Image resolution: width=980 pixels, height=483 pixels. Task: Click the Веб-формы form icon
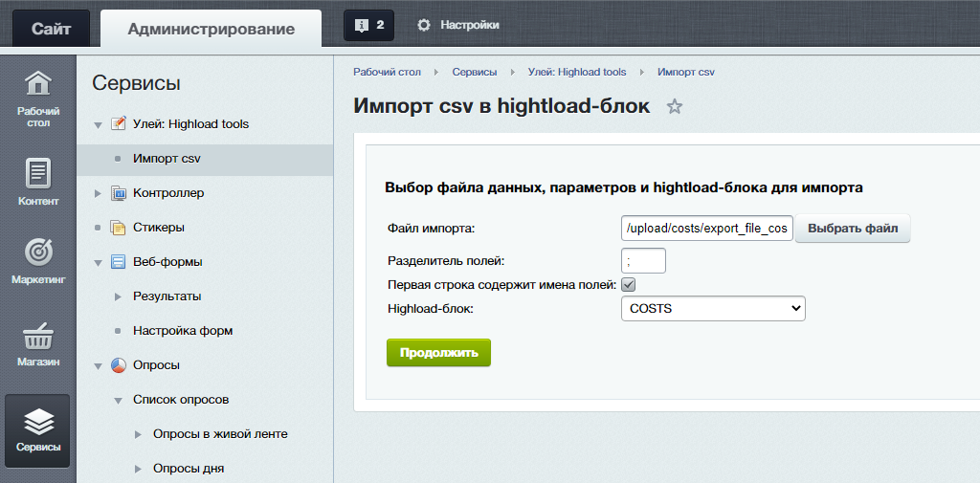click(x=118, y=262)
